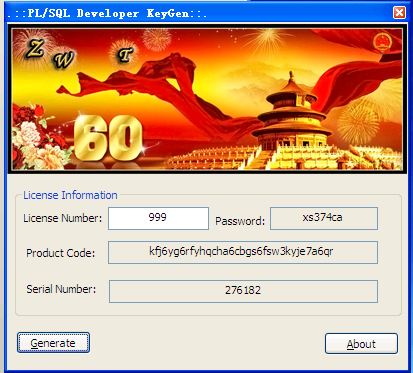Click the "Serial Number:" label
Screen dimensions: 413x373
[x=61, y=289]
